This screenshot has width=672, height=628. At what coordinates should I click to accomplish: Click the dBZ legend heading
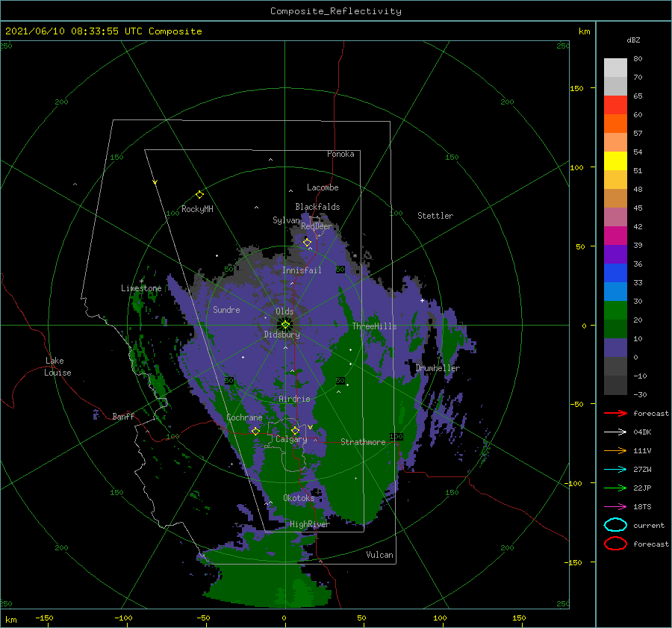633,40
